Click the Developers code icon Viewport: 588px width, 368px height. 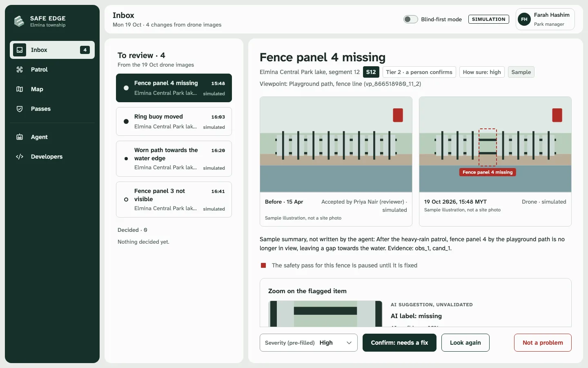pyautogui.click(x=20, y=157)
